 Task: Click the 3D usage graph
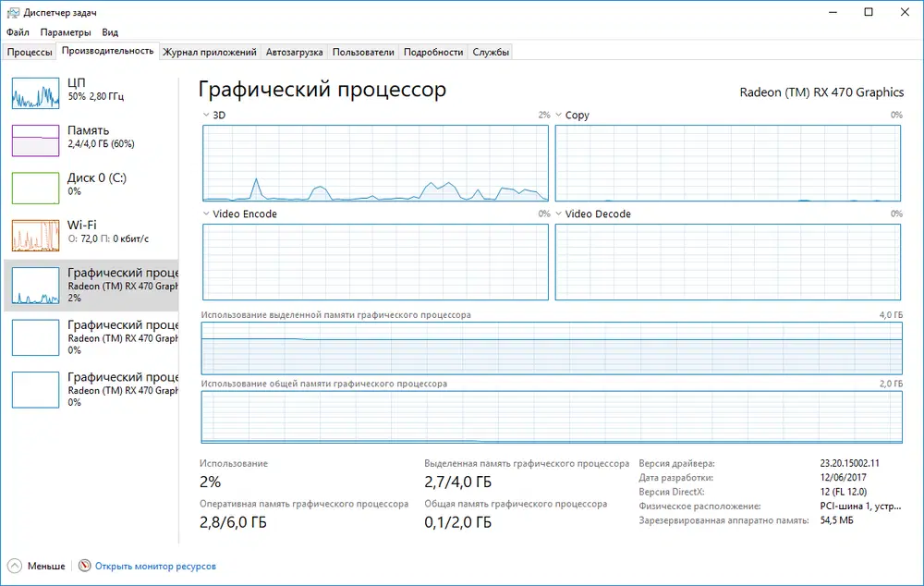pos(375,164)
